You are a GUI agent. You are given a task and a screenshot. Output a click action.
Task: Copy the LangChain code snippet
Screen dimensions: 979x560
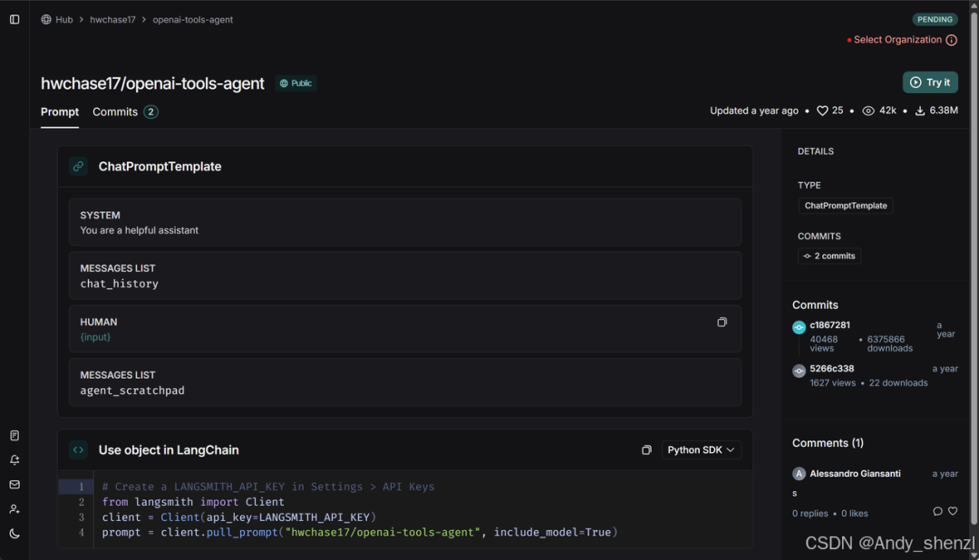click(x=646, y=450)
